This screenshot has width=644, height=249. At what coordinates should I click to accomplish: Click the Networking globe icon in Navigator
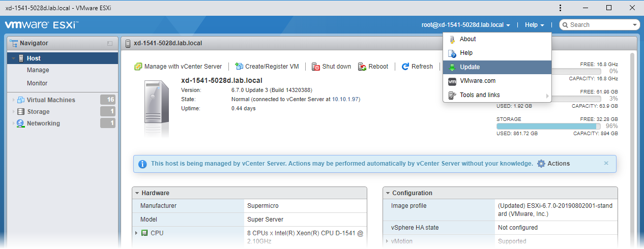21,123
